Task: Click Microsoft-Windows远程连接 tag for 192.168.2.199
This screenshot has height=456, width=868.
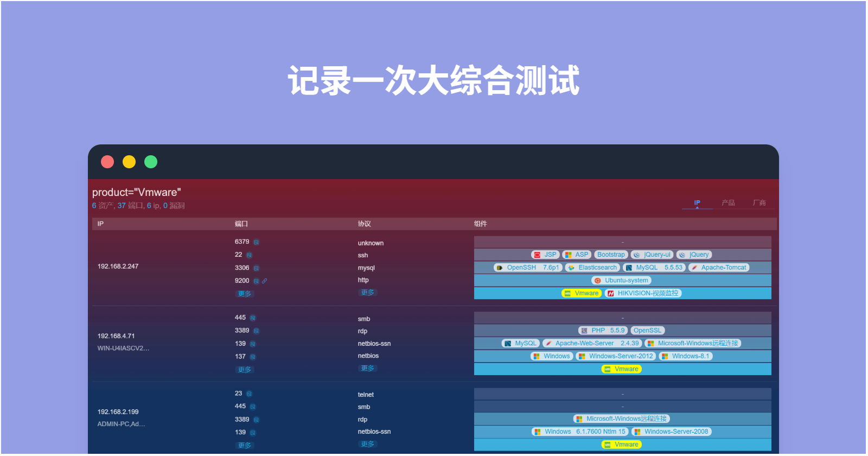Action: (x=622, y=419)
